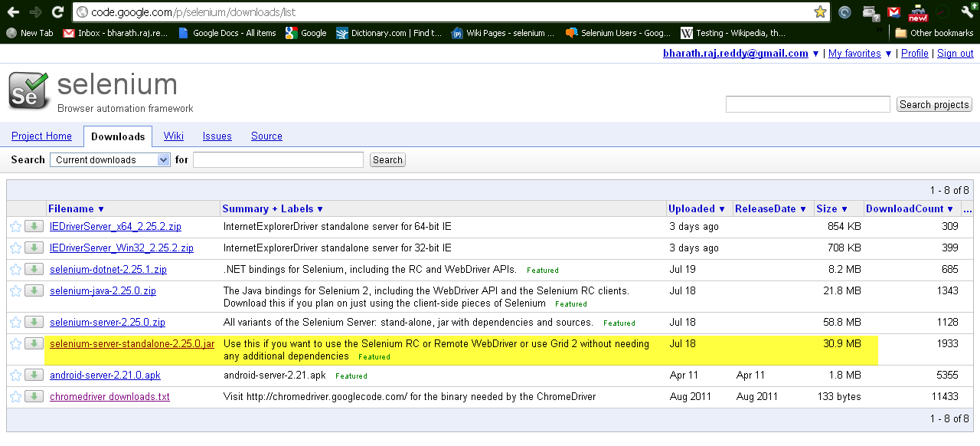980x446 pixels.
Task: Reload the page with the refresh icon
Action: coord(57,12)
